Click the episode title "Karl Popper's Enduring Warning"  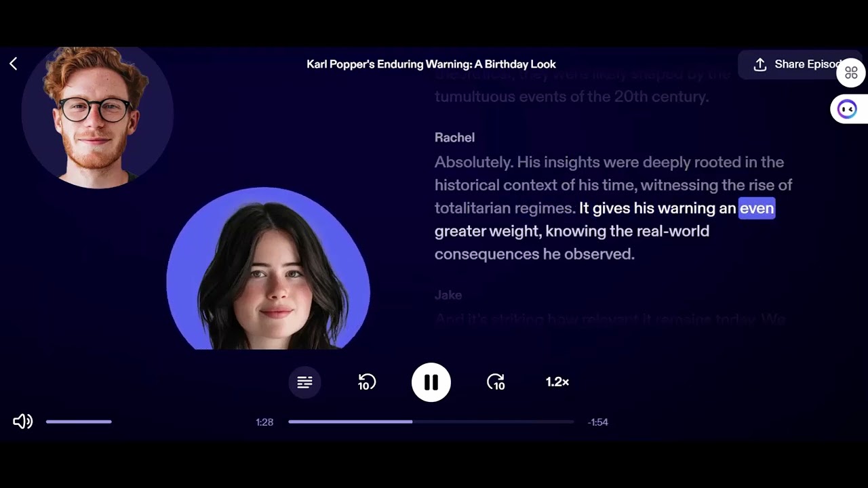[x=431, y=64]
